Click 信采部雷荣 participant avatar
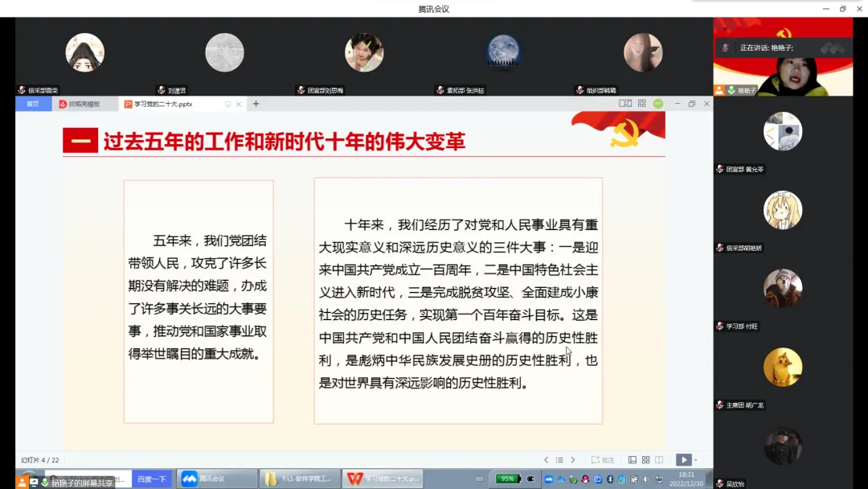Viewport: 868px width, 489px height. [x=84, y=52]
